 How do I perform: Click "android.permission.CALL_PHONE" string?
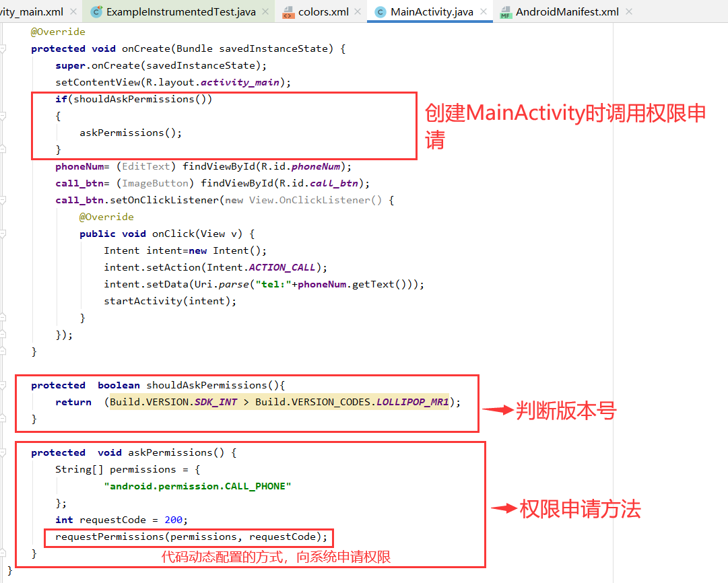pos(197,486)
